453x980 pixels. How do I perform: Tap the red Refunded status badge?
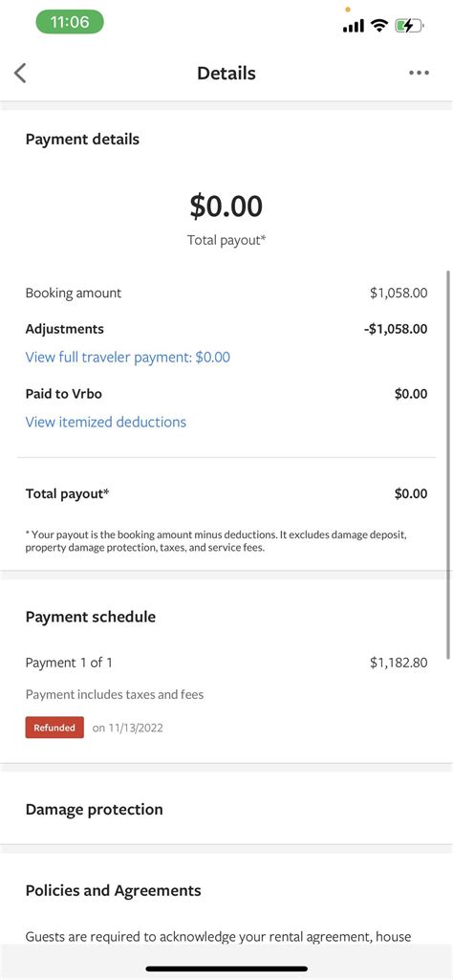pyautogui.click(x=54, y=728)
